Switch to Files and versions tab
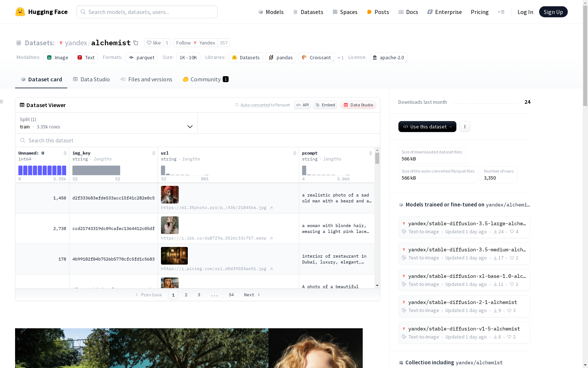The width and height of the screenshot is (588, 368). pyautogui.click(x=146, y=79)
